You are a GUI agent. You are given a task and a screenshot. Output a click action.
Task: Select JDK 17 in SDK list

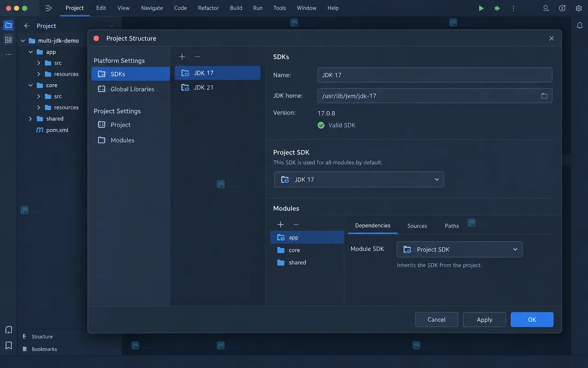point(218,73)
